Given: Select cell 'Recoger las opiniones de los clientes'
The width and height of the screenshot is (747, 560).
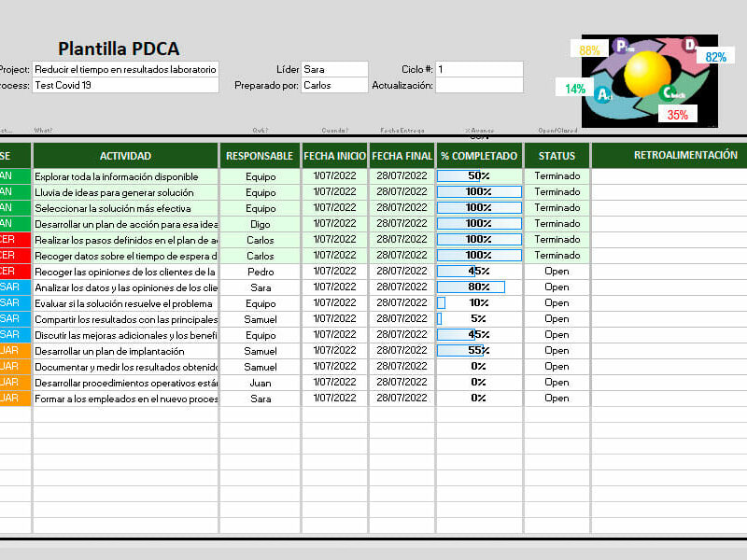Looking at the screenshot, I should point(126,272).
